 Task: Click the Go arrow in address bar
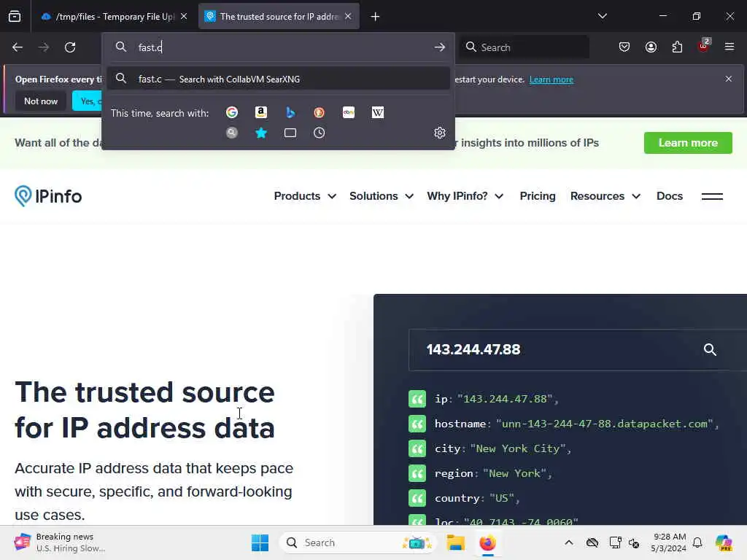click(440, 47)
